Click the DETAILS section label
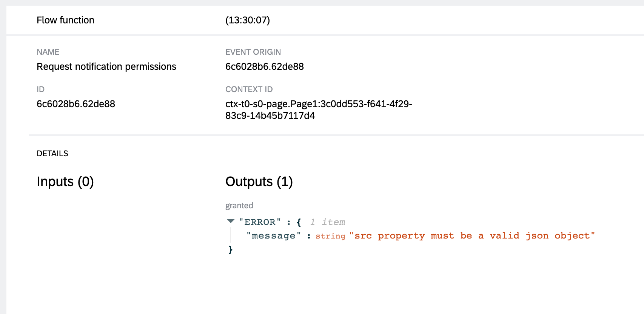 point(52,154)
